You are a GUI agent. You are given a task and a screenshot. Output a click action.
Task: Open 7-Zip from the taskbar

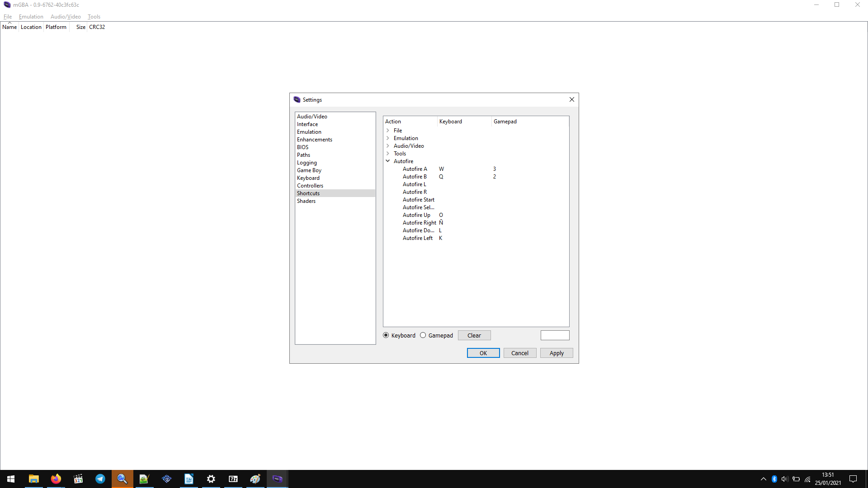(x=233, y=479)
